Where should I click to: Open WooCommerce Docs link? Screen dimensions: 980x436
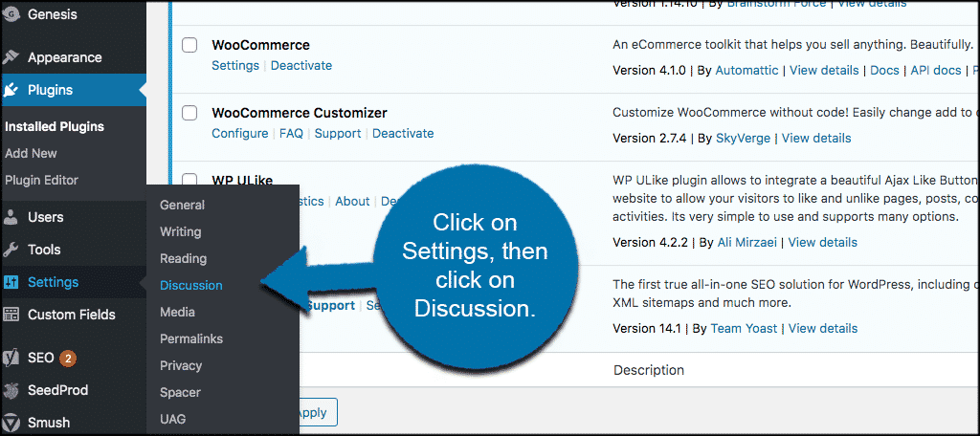pyautogui.click(x=884, y=71)
